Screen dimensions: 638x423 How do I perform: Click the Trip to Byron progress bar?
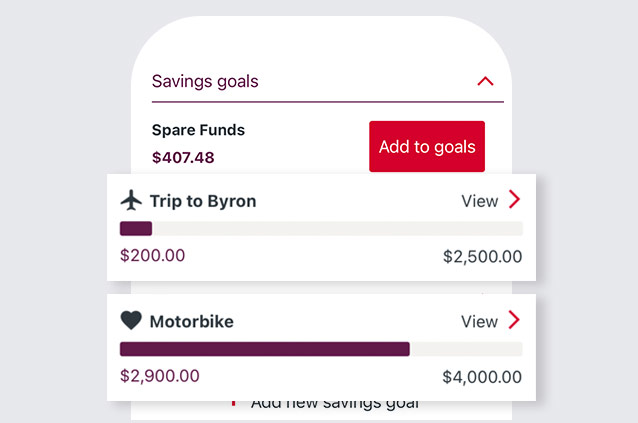point(320,229)
